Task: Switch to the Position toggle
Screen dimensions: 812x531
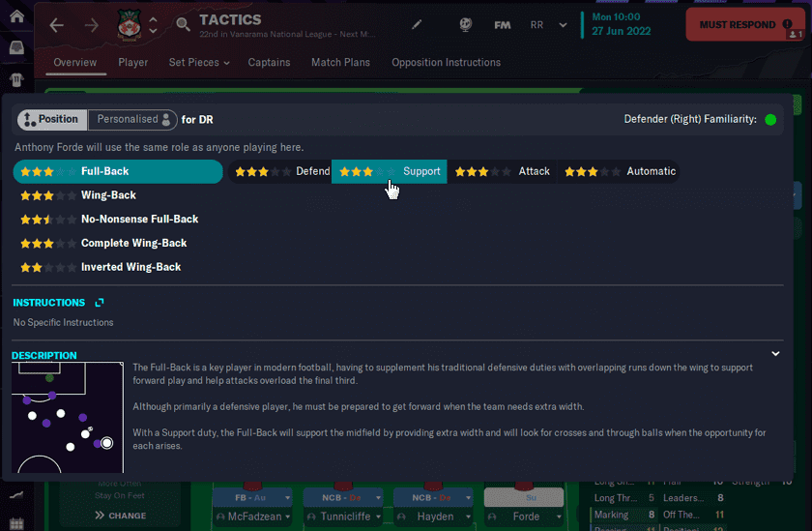Action: coord(52,120)
